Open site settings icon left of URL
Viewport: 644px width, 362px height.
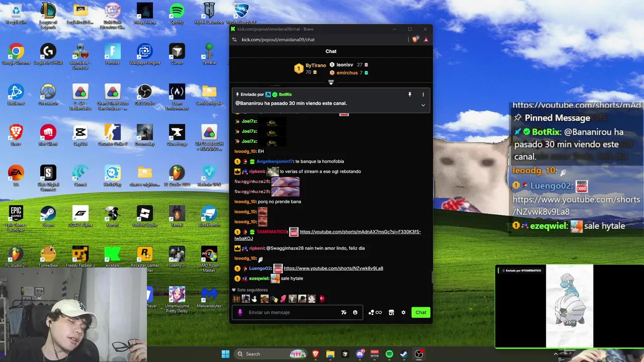coord(234,40)
